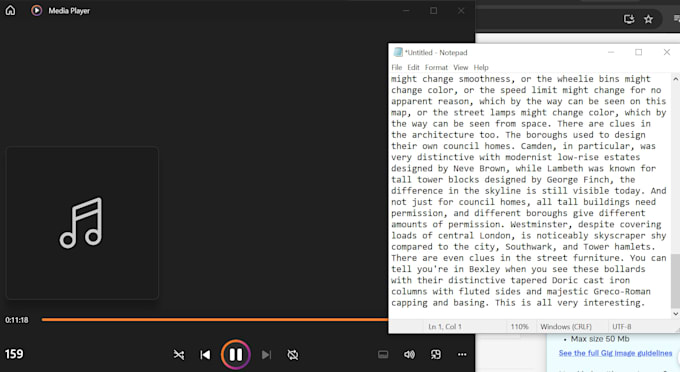Maximize the Notepad window
The width and height of the screenshot is (680, 372).
pyautogui.click(x=638, y=52)
